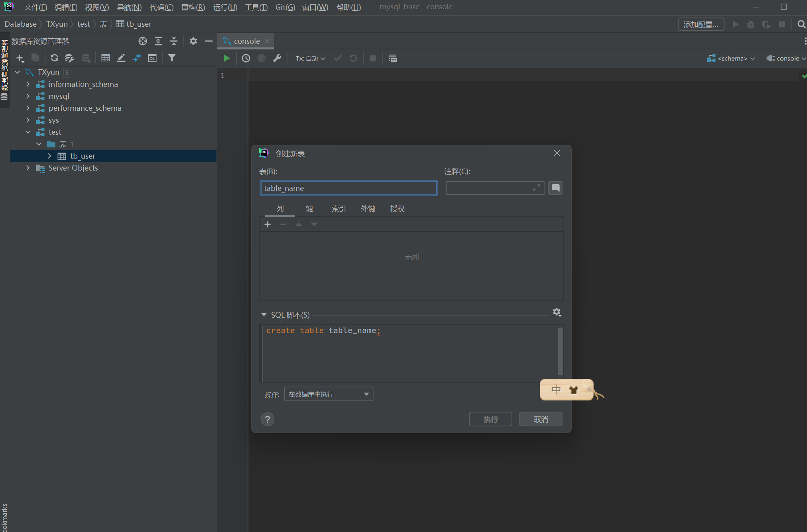Click the SQL script vertical scrollbar

(560, 351)
